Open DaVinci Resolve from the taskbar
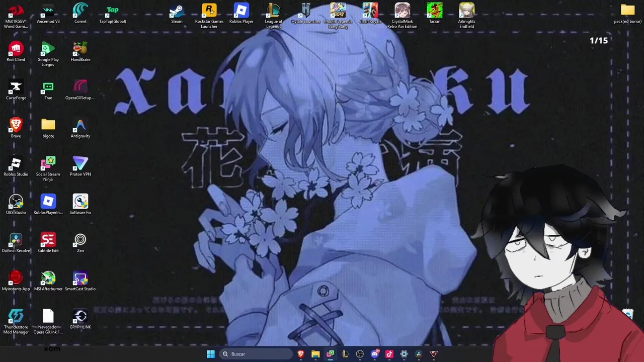Viewport: 644px width, 362px height. (419, 354)
